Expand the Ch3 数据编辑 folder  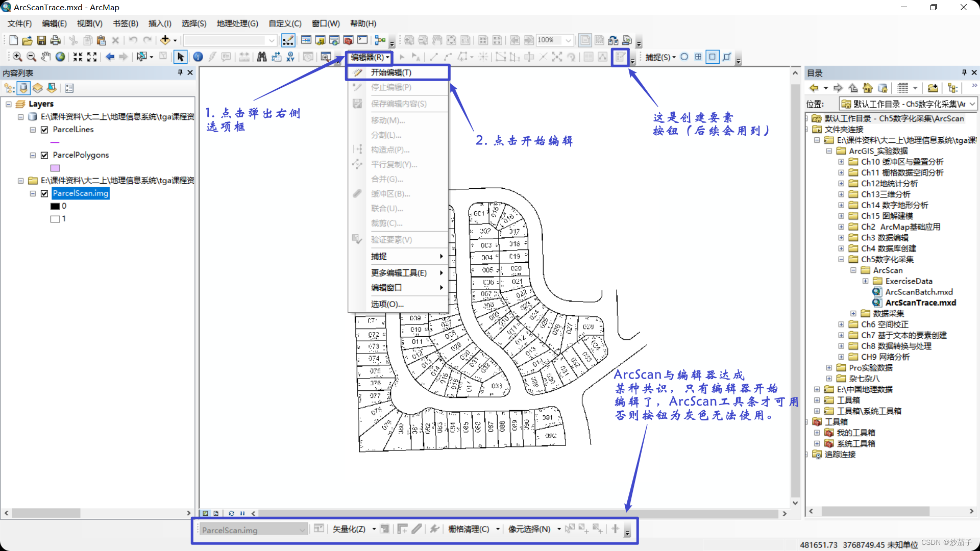[x=841, y=238]
